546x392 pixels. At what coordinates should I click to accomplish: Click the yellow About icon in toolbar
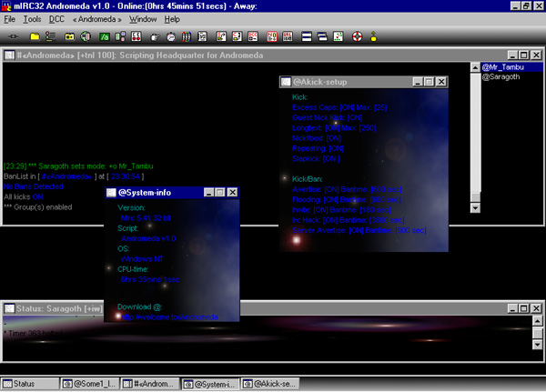[x=373, y=36]
